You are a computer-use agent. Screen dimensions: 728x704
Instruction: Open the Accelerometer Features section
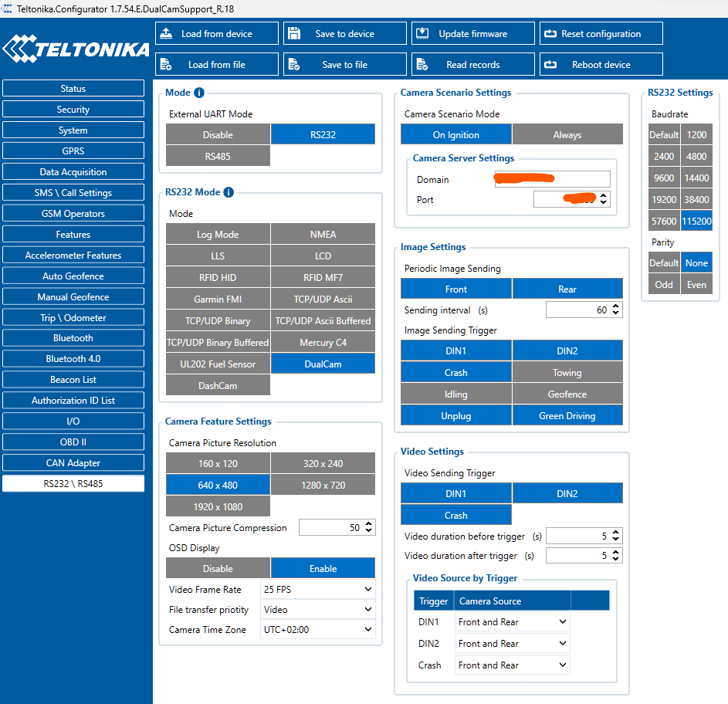coord(73,255)
